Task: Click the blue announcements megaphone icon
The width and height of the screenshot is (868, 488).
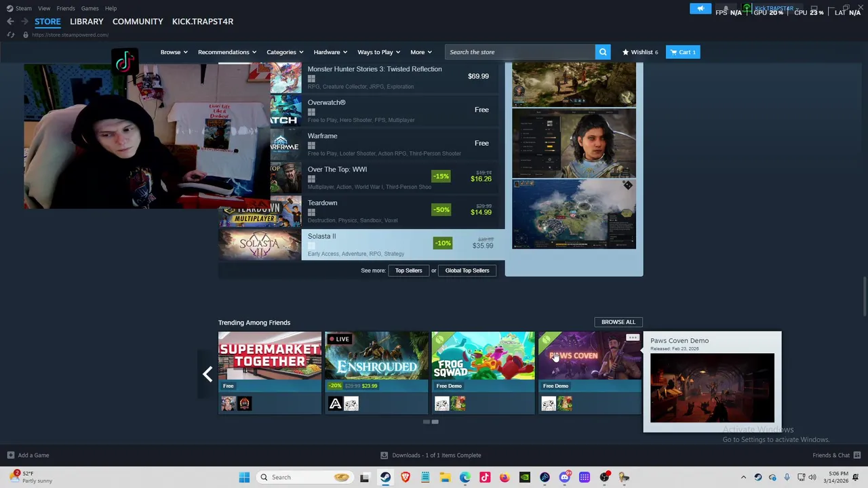Action: (701, 9)
